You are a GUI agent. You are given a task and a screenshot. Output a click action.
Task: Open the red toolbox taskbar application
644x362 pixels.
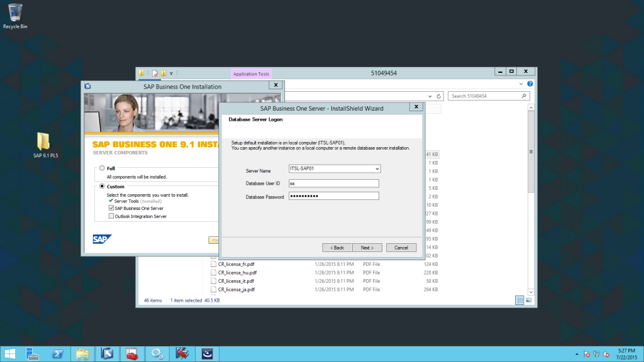click(132, 354)
